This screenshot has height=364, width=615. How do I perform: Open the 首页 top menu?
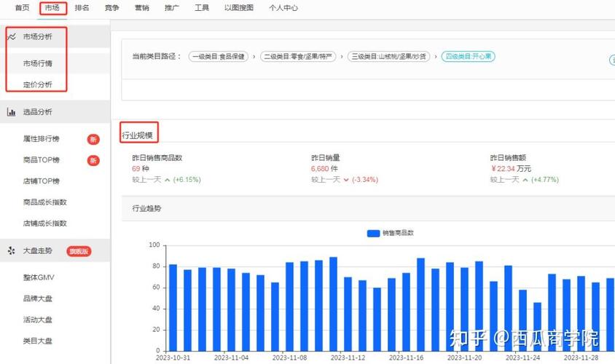(x=22, y=8)
